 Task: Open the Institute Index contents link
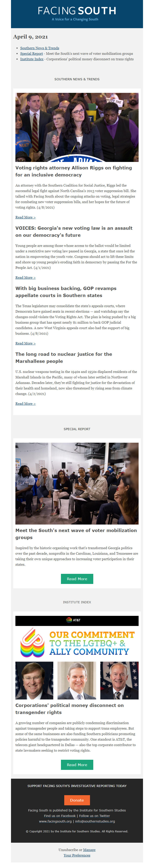32,59
